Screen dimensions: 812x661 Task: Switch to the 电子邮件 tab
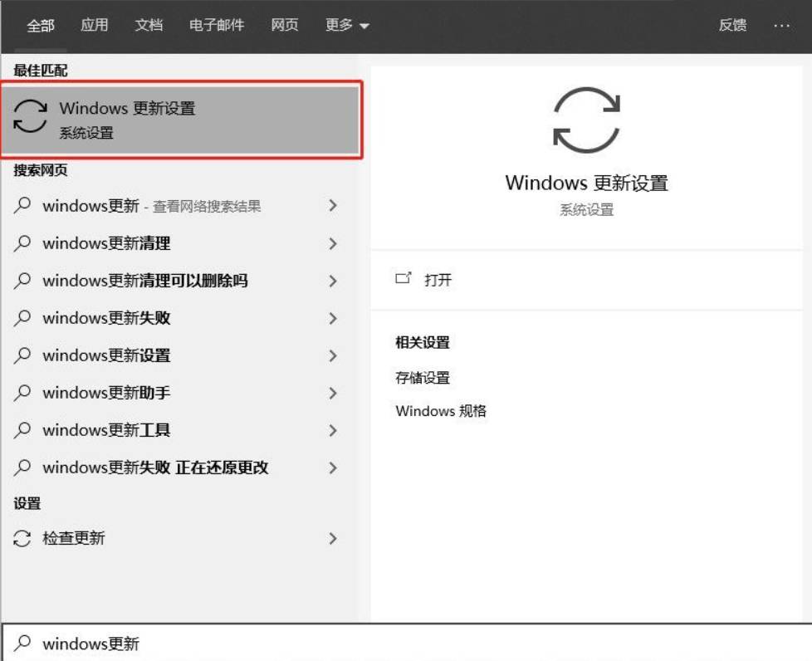[217, 25]
